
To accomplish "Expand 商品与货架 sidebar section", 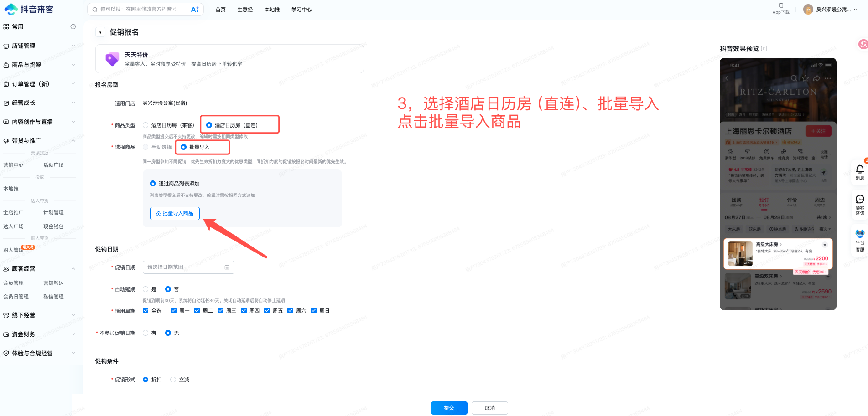I will click(73, 65).
